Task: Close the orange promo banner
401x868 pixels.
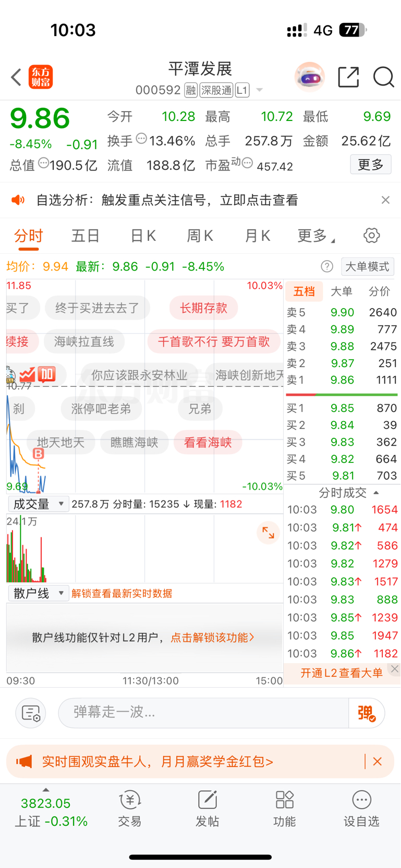Action: (x=378, y=762)
